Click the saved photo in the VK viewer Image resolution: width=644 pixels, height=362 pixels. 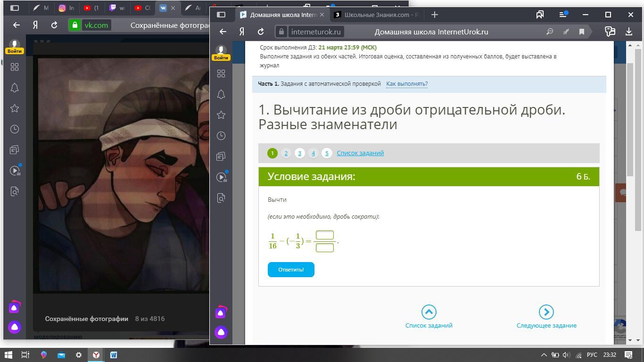[124, 175]
